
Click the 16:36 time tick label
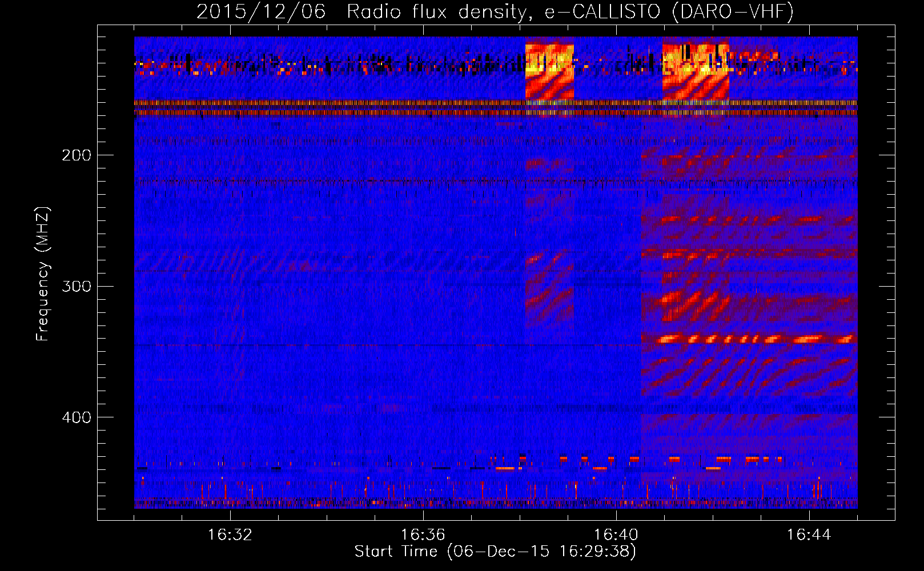(423, 535)
